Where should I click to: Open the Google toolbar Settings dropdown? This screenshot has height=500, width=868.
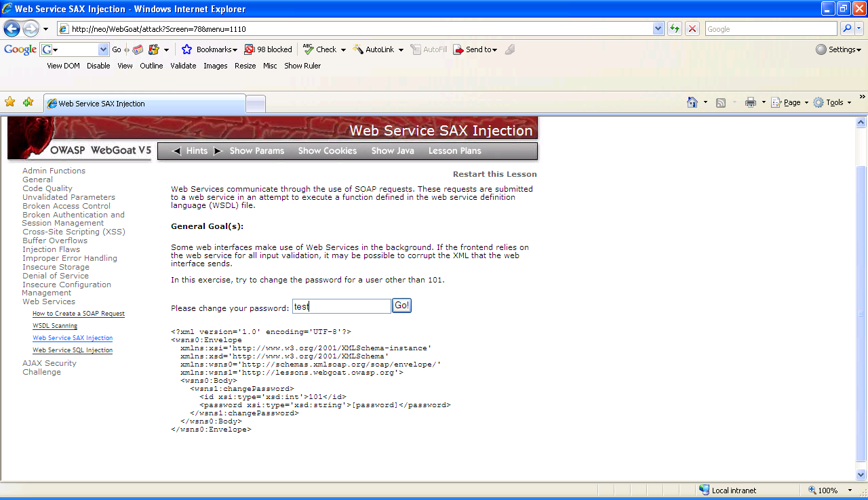click(838, 49)
